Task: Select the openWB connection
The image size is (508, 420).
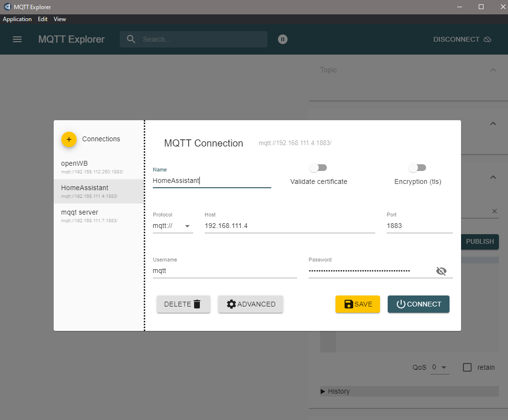Action: (x=99, y=167)
